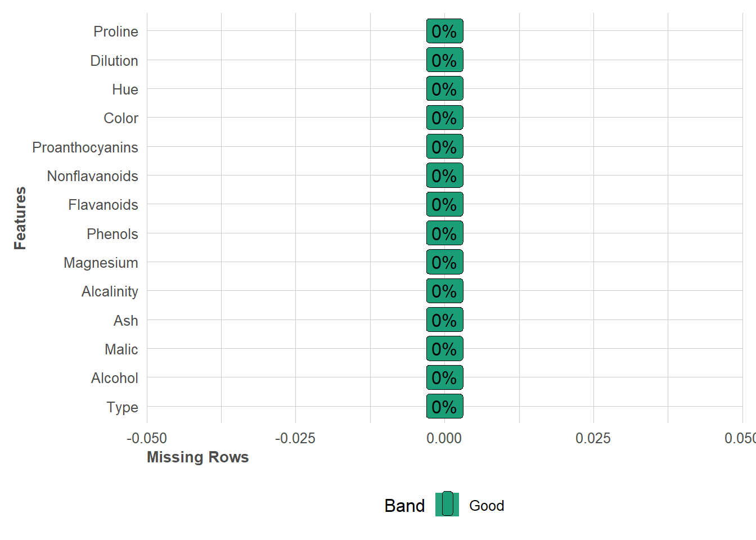
Task: Click the 0% label beside Color
Action: (444, 118)
